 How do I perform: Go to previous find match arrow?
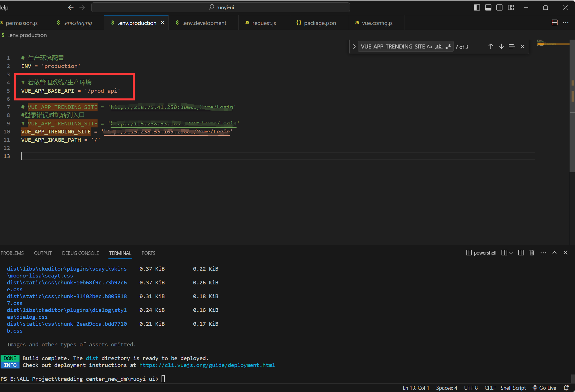point(491,46)
